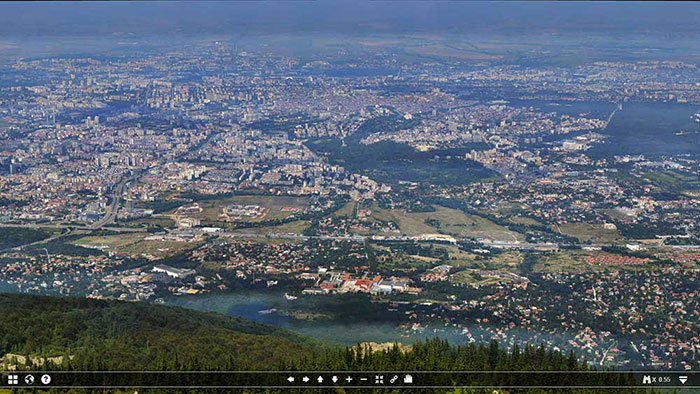Click the X 0.55 zoom value
Image resolution: width=700 pixels, height=394 pixels.
[x=662, y=380]
